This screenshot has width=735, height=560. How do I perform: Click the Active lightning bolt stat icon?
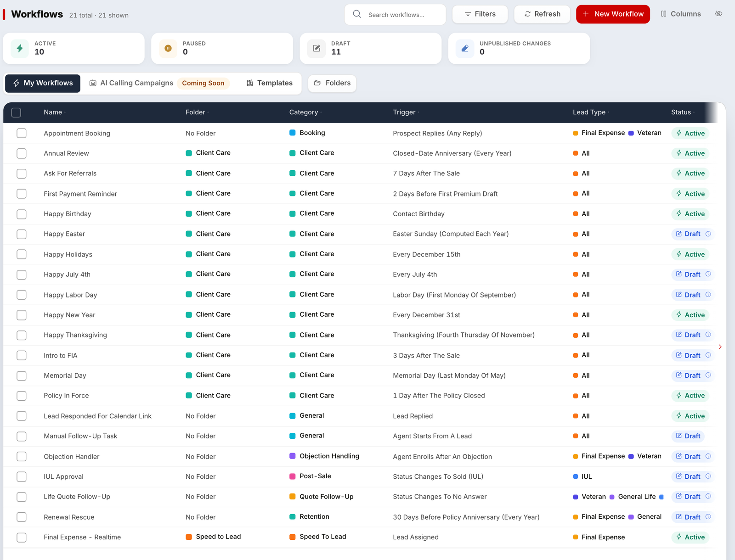[x=20, y=48]
